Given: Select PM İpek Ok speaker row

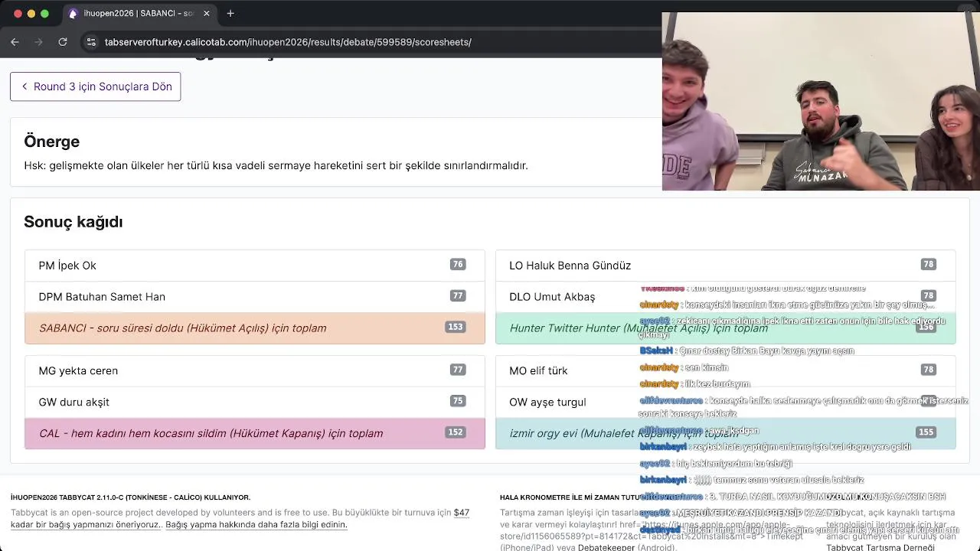Looking at the screenshot, I should tap(255, 266).
